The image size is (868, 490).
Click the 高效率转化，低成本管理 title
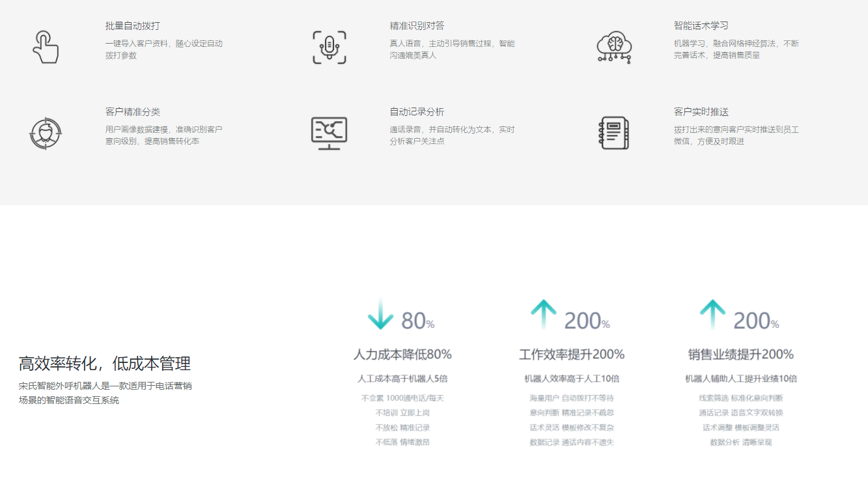click(105, 364)
